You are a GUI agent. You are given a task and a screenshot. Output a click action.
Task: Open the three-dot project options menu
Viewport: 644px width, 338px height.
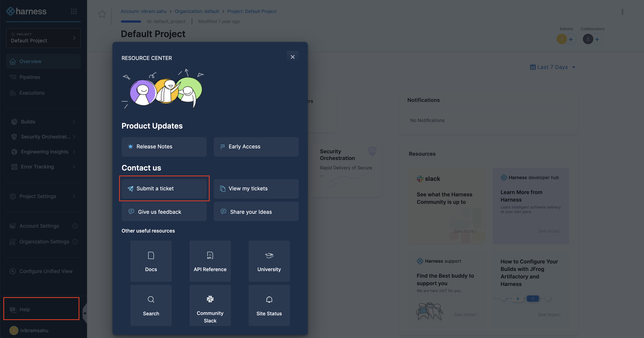[622, 12]
